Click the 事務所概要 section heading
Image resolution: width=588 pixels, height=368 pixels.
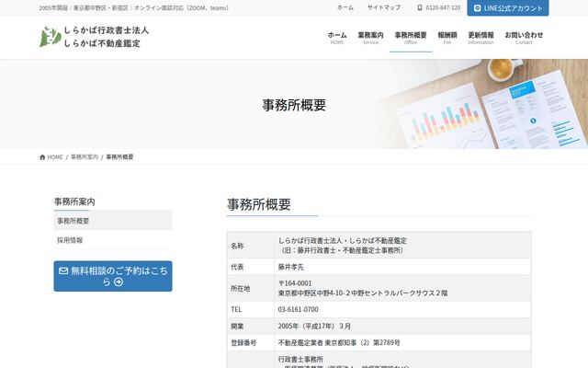[259, 204]
